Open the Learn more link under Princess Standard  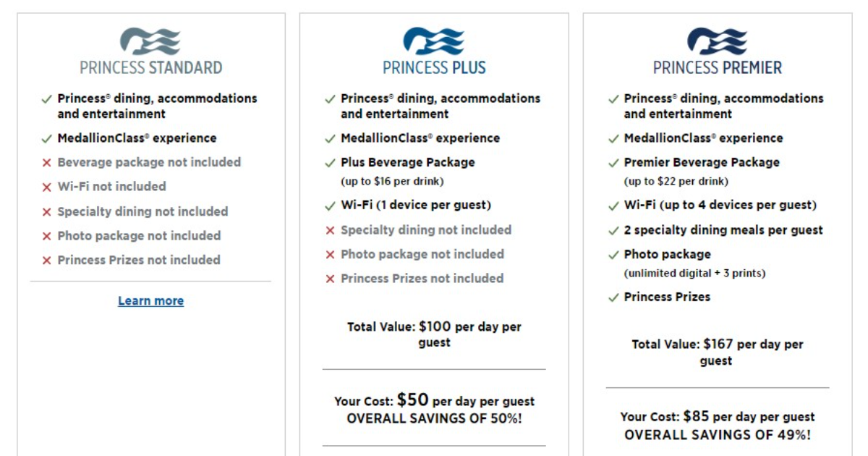[150, 300]
